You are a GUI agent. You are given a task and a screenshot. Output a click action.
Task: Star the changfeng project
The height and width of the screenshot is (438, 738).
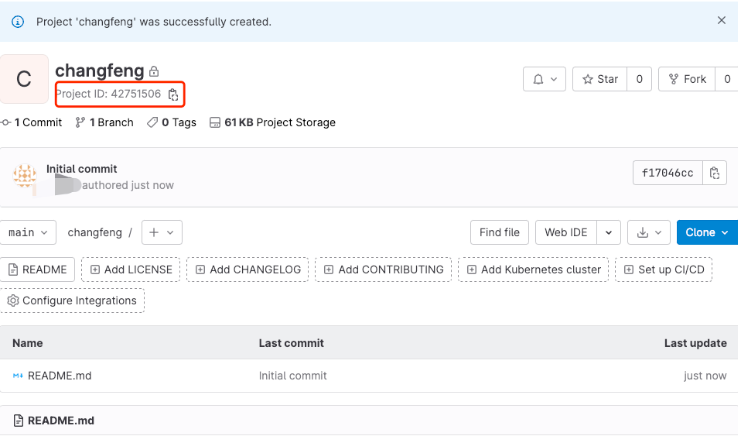coord(600,79)
